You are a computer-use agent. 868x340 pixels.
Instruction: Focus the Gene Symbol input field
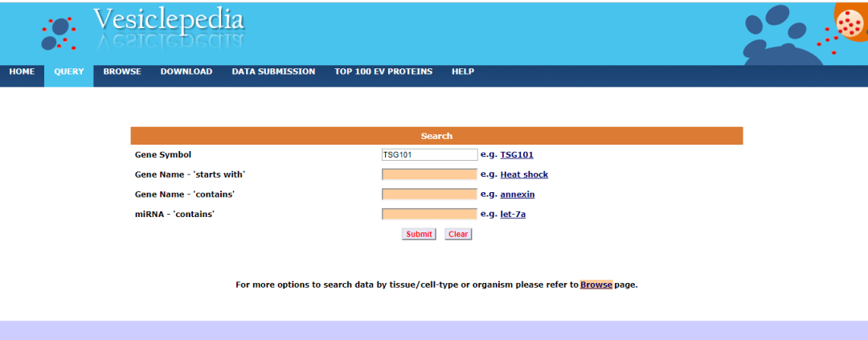click(429, 155)
